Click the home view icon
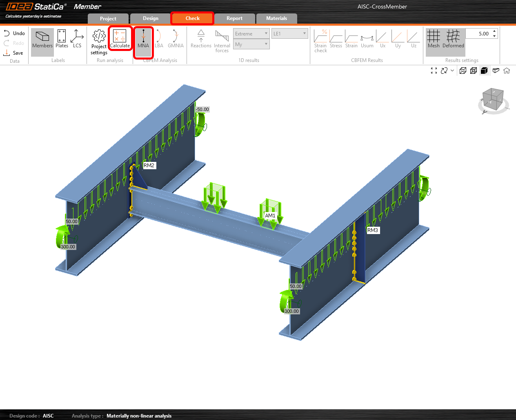516x420 pixels. [507, 71]
